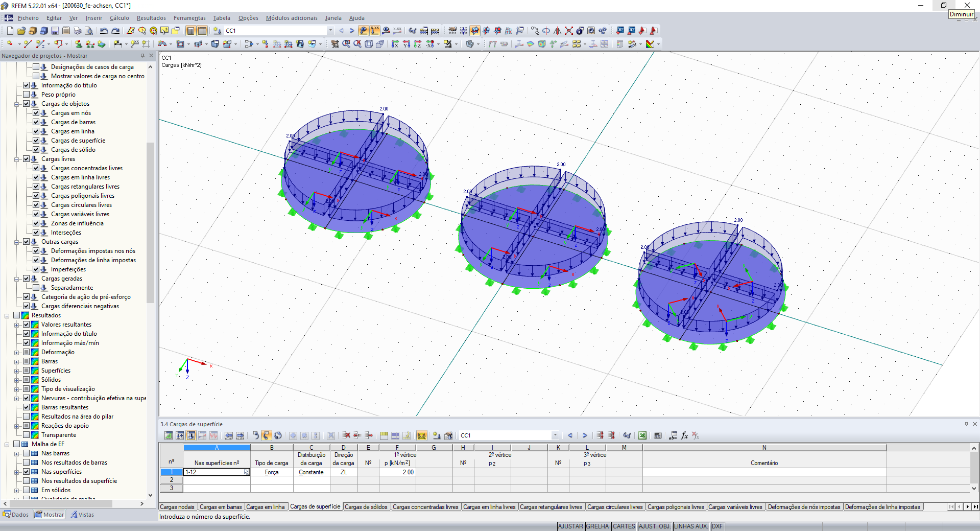Check the 'Transparente' option
Viewport: 980px width, 531px height.
point(27,435)
